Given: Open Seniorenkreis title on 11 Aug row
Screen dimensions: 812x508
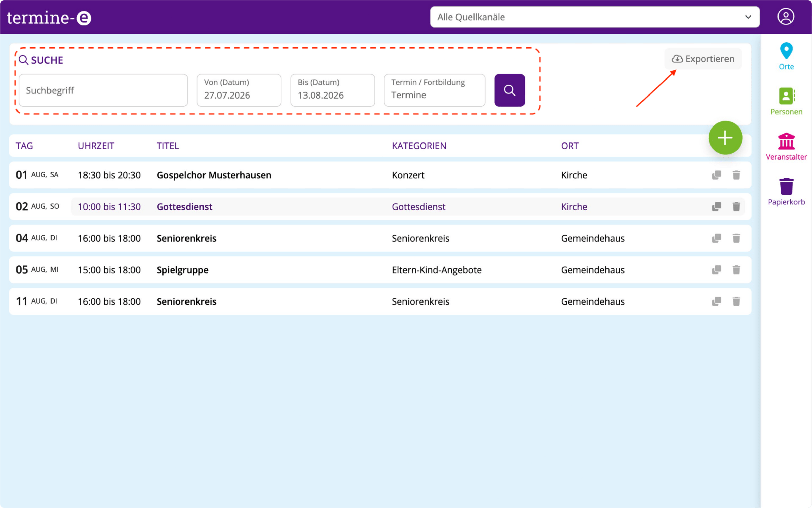Looking at the screenshot, I should 187,301.
